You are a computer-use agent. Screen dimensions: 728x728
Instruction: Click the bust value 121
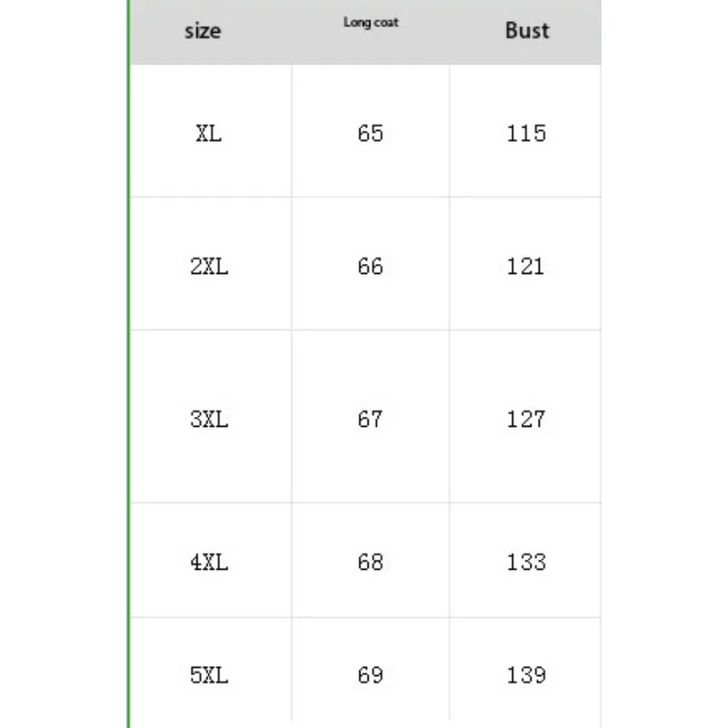click(525, 267)
